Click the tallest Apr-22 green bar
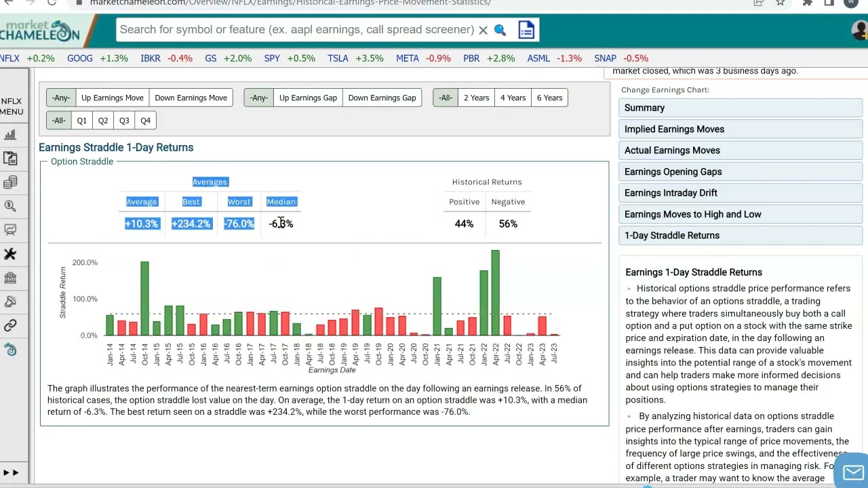 496,293
